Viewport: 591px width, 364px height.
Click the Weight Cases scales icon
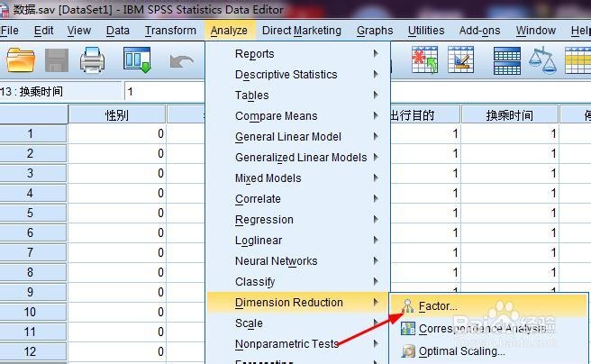click(x=542, y=59)
